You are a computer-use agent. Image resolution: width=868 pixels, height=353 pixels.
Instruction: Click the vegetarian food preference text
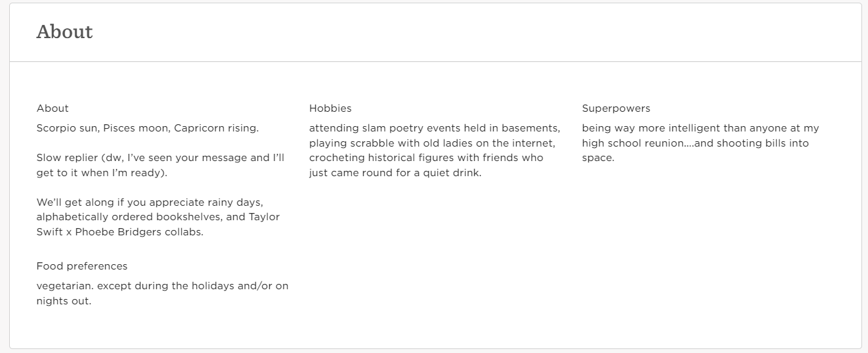click(x=162, y=294)
